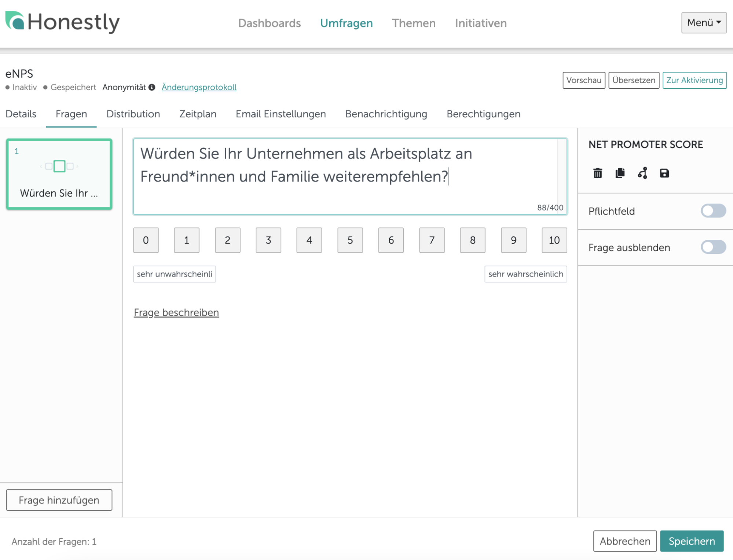This screenshot has height=560, width=733.
Task: Click the Änderungsprotokoll link
Action: coord(199,87)
